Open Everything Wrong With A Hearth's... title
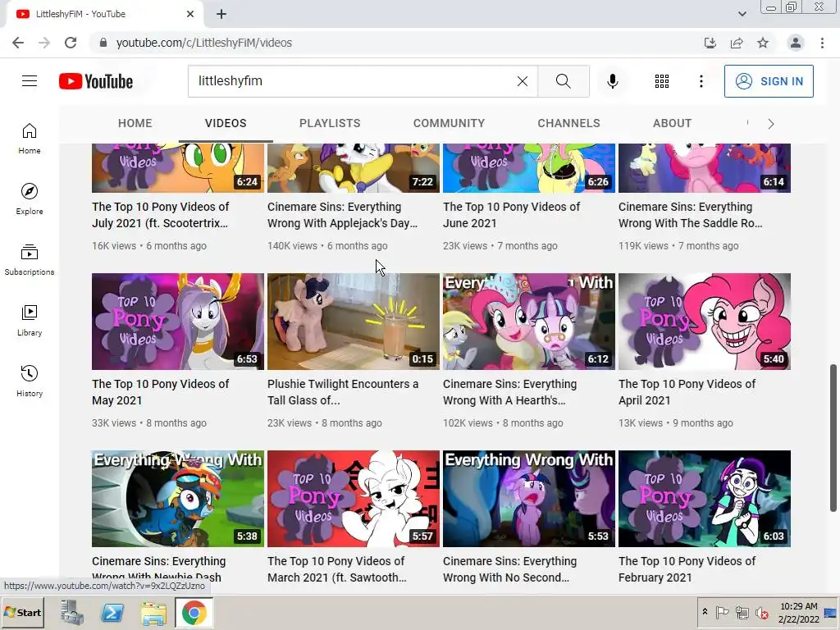840x630 pixels. (x=510, y=392)
